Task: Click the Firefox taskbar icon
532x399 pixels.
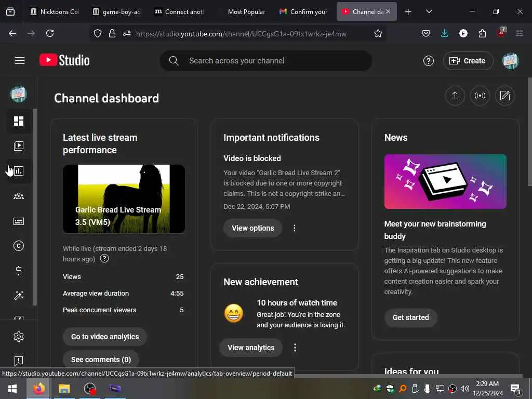Action: tap(38, 389)
